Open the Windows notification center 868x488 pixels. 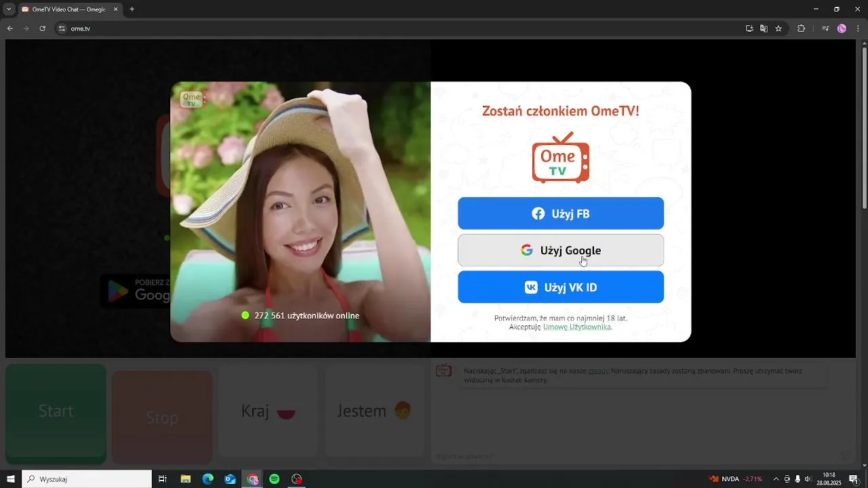click(x=854, y=479)
